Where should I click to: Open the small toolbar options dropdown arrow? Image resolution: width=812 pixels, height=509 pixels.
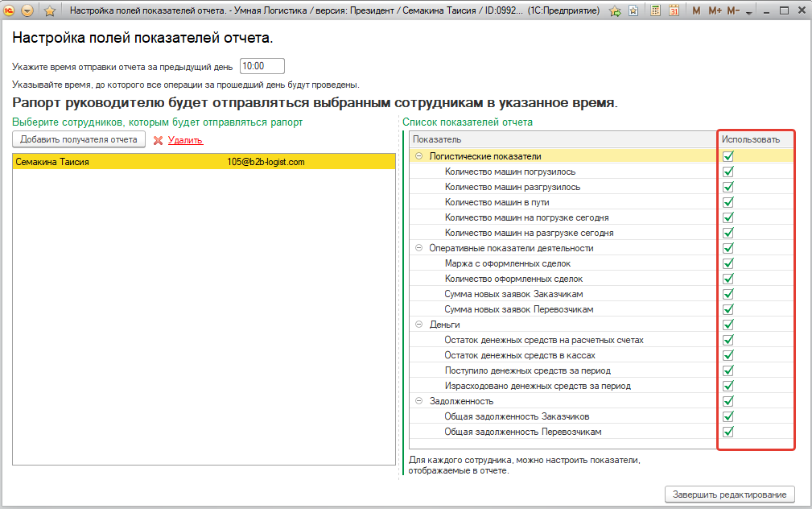[749, 12]
